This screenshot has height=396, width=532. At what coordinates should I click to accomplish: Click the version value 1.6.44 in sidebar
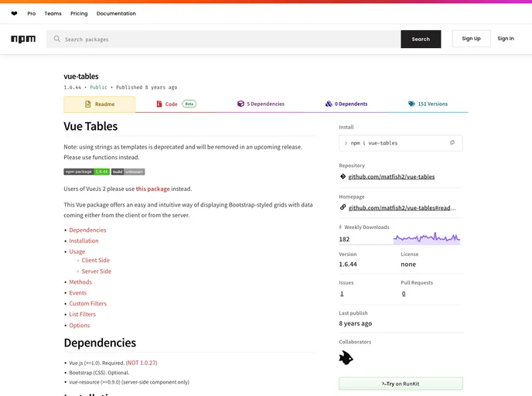tap(348, 265)
